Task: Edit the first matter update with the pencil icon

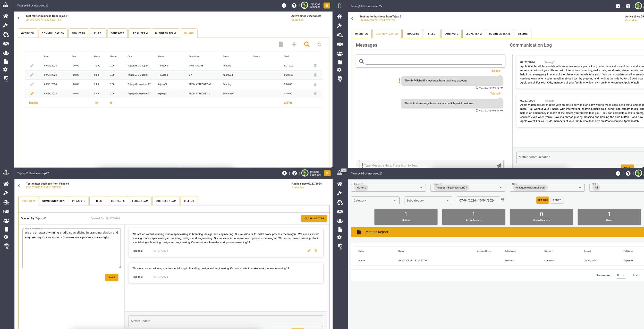Action: (309, 250)
